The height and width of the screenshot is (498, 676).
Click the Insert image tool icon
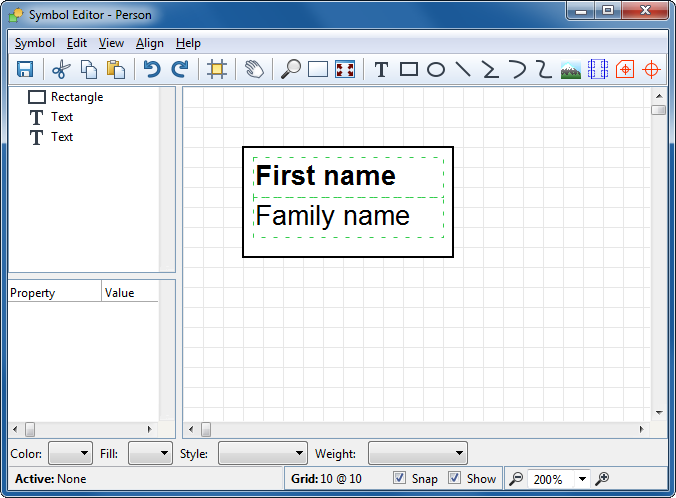(571, 69)
